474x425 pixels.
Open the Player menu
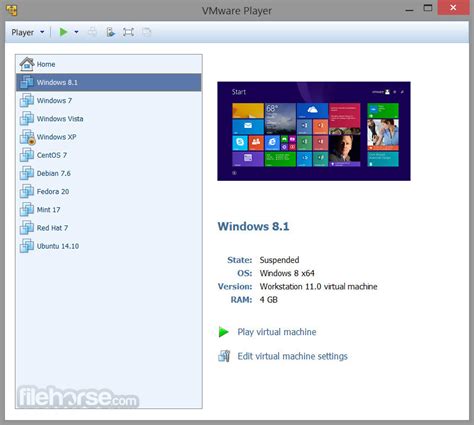coord(28,32)
